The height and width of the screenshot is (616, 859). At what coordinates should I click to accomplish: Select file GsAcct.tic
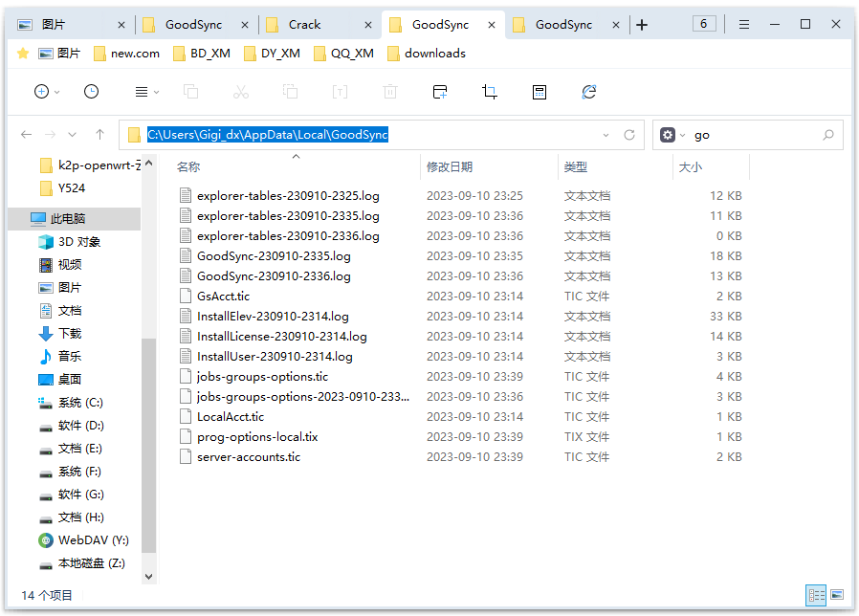pos(223,296)
